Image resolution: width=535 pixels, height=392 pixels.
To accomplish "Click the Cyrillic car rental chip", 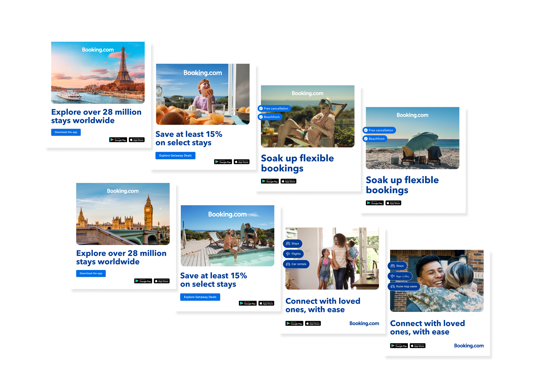I will coord(404,286).
